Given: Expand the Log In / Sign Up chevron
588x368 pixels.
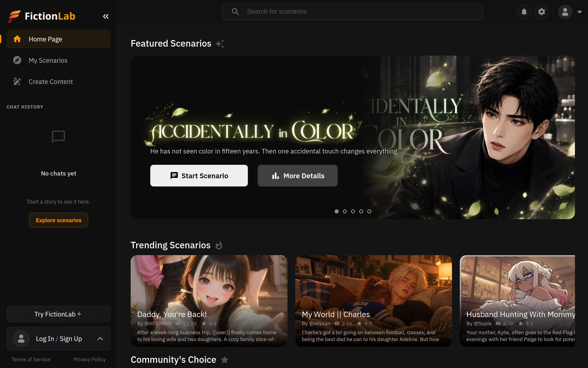Looking at the screenshot, I should [x=100, y=339].
